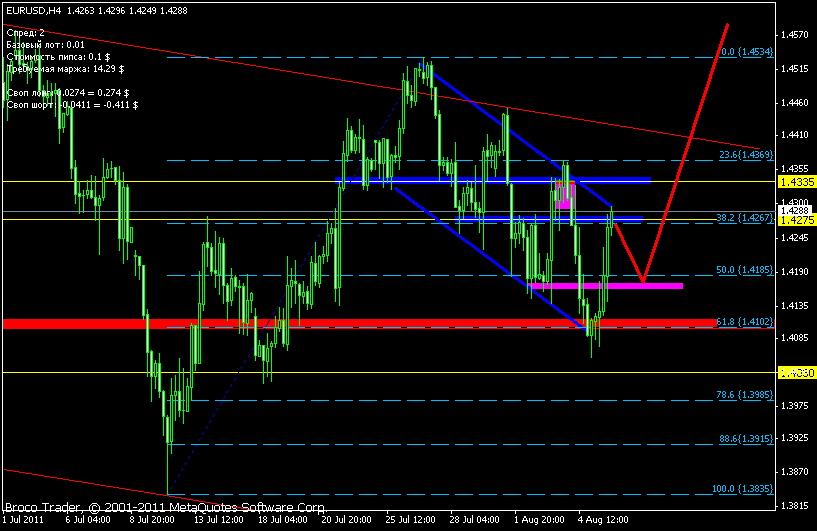Click the 'Требуемая маржа: 14.29 $' label
Screen dimensions: 817x531
click(65, 69)
